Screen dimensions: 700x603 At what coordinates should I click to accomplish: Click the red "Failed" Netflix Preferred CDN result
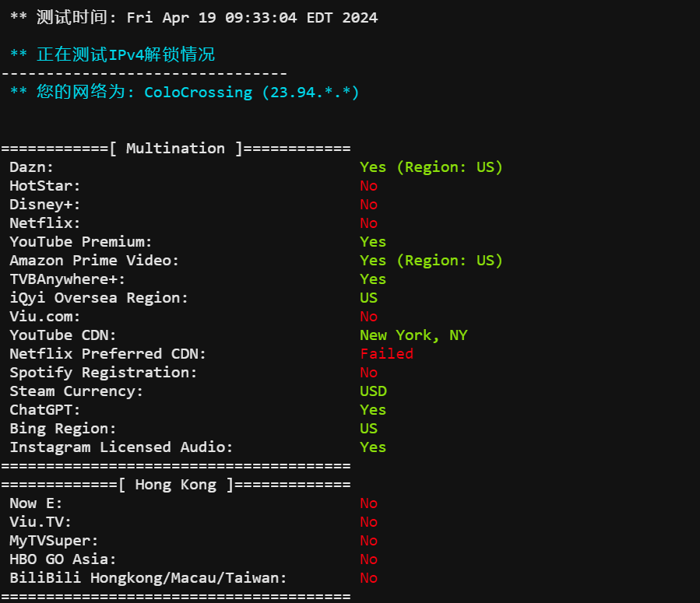coord(386,354)
